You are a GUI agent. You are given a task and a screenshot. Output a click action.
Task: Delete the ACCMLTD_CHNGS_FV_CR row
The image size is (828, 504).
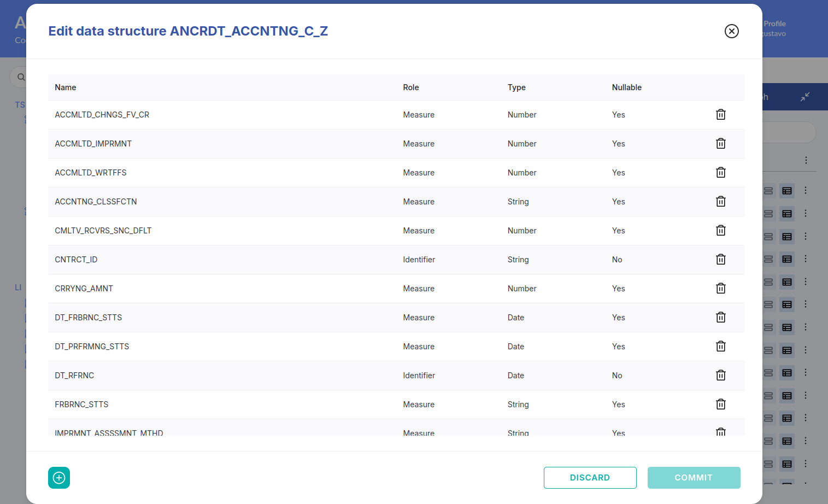click(720, 115)
